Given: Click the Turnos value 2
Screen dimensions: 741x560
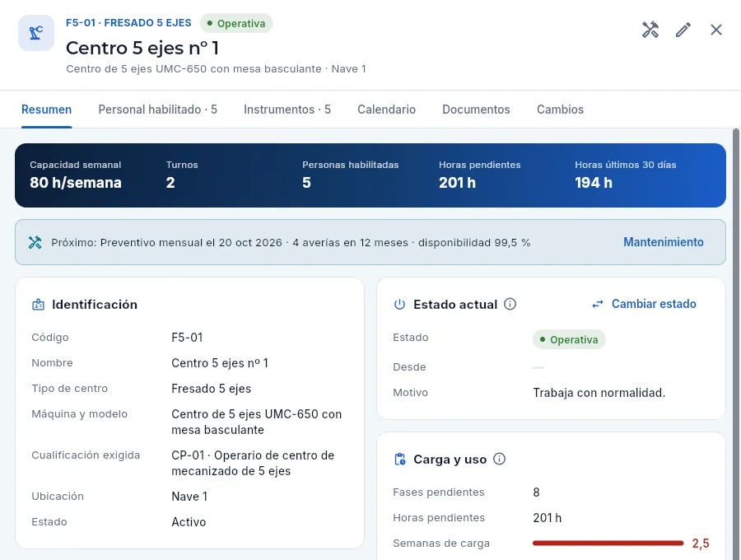Looking at the screenshot, I should click(170, 183).
